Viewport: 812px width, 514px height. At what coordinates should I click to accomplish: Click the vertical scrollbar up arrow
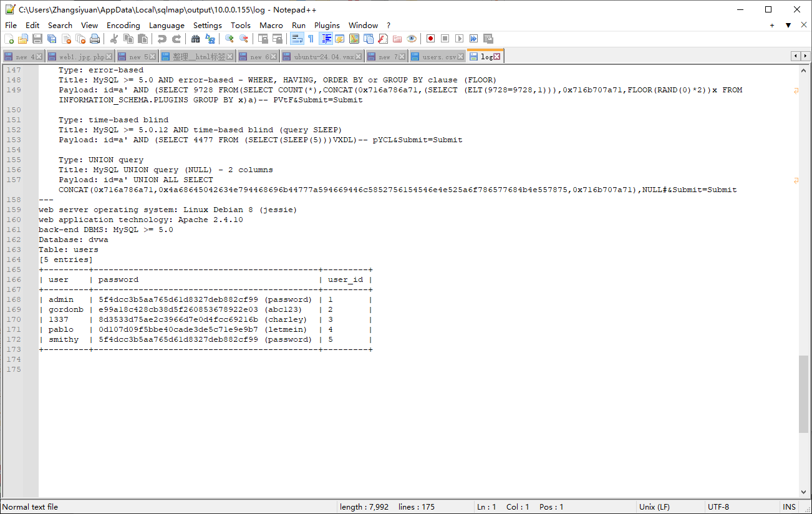click(x=803, y=70)
